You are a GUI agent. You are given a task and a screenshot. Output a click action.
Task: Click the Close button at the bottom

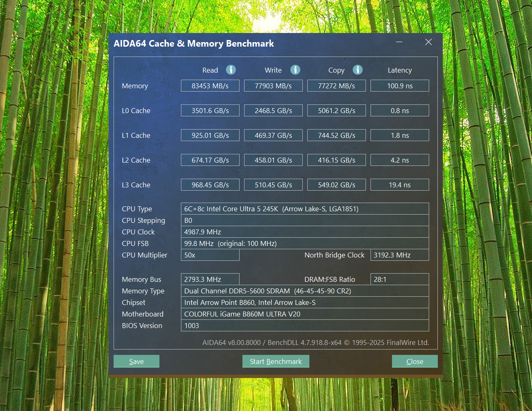tap(415, 361)
